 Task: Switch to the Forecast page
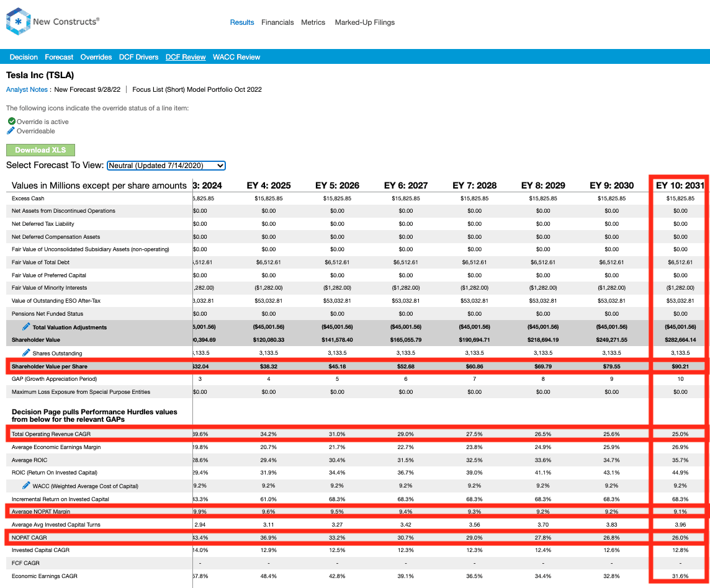pos(59,57)
